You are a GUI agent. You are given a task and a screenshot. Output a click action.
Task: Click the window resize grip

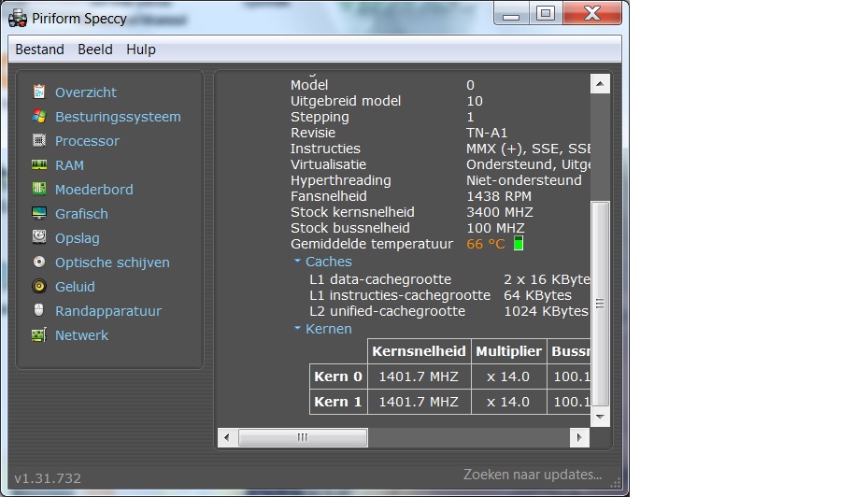coord(616,483)
